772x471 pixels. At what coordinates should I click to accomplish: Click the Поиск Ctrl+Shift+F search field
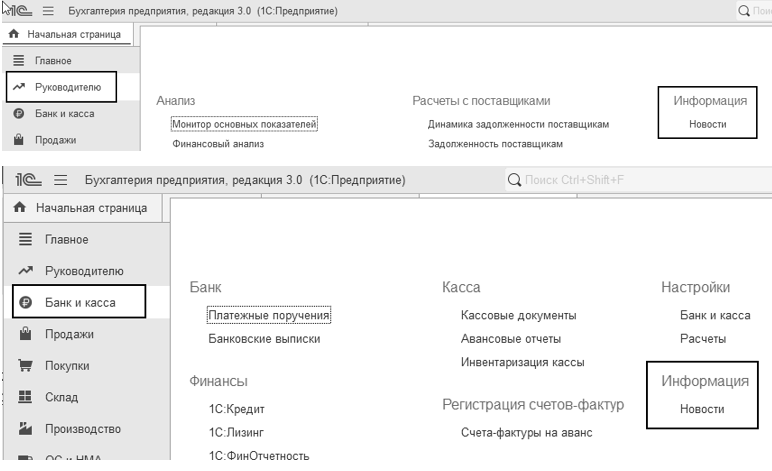tap(638, 180)
